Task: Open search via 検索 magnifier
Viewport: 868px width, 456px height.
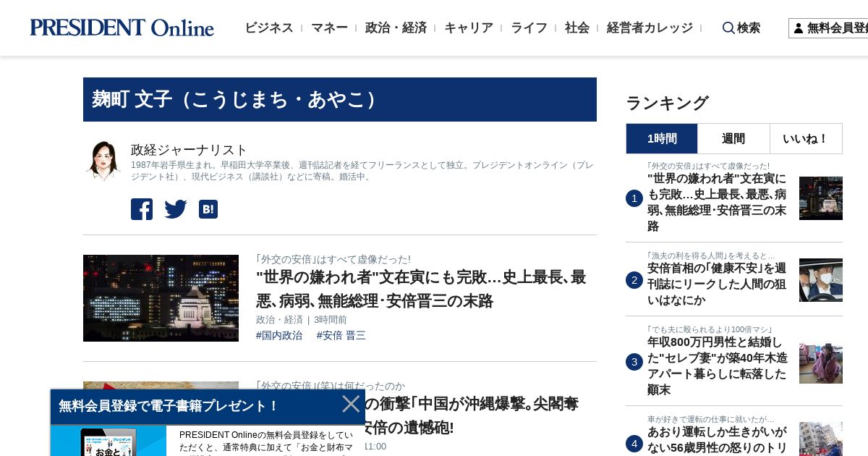Action: [741, 28]
